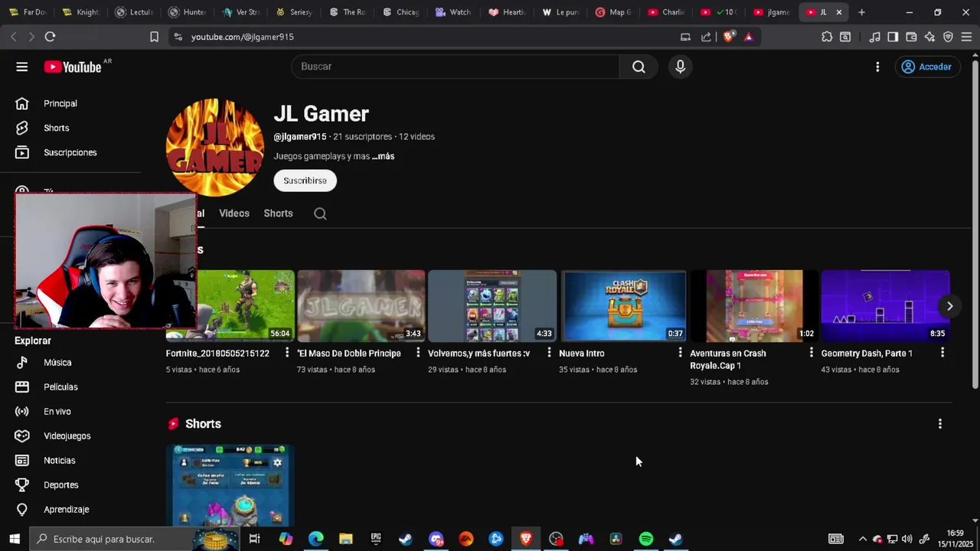
Task: Open File Explorer from the taskbar
Action: pos(346,539)
